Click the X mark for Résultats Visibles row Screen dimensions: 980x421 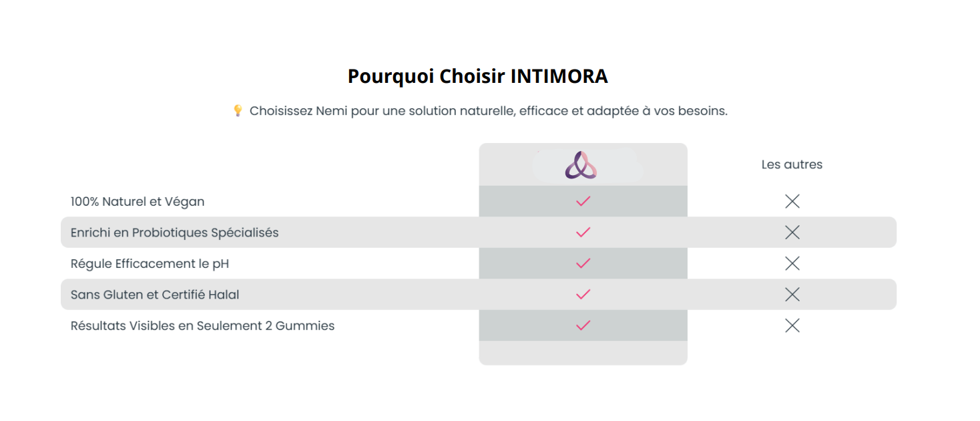[x=792, y=325]
